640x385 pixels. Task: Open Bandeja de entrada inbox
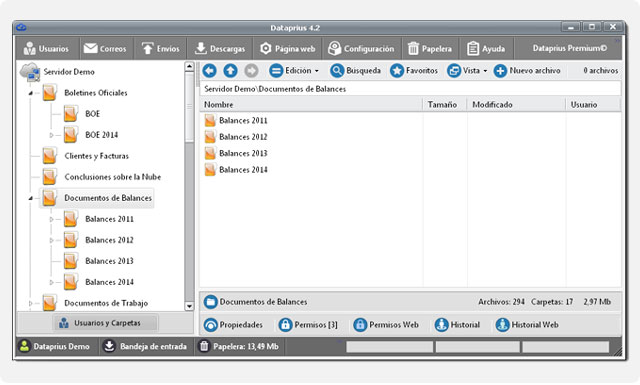[x=145, y=346]
